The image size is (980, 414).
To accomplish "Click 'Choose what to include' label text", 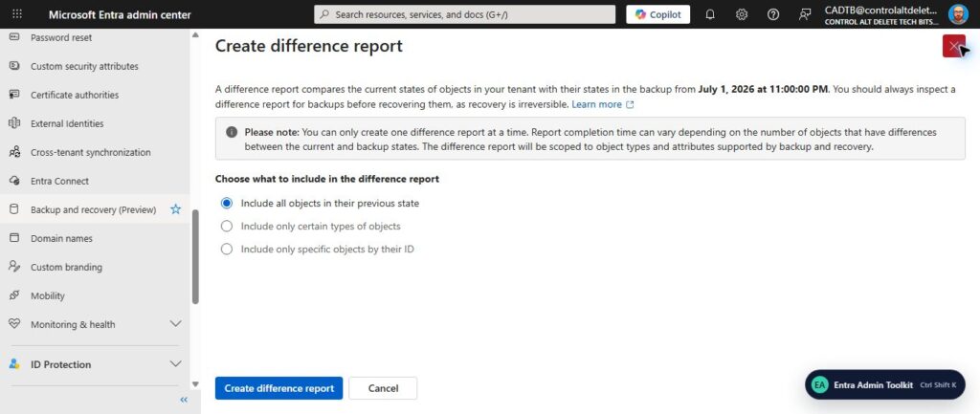I will point(327,179).
